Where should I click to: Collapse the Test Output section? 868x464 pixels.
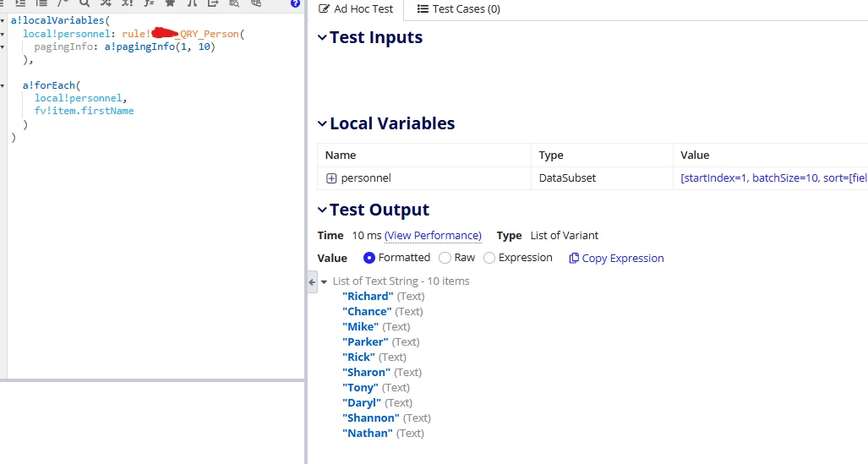[322, 210]
